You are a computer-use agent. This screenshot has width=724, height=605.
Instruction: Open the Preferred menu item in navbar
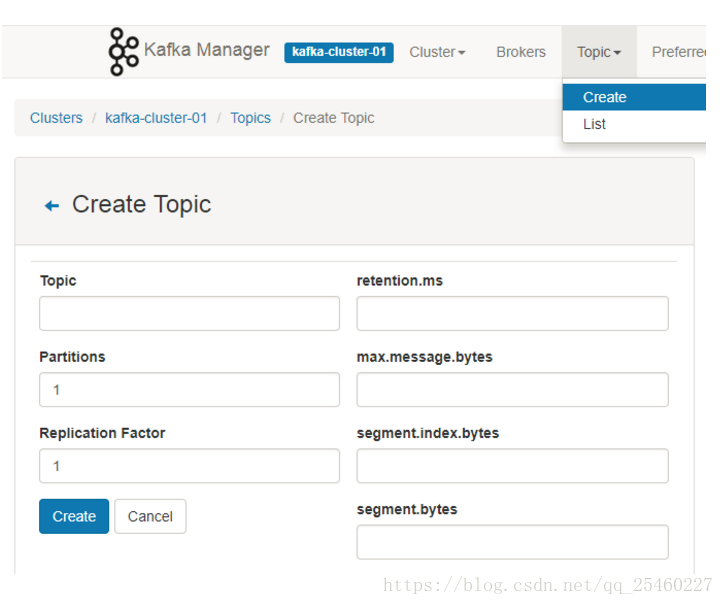point(679,52)
